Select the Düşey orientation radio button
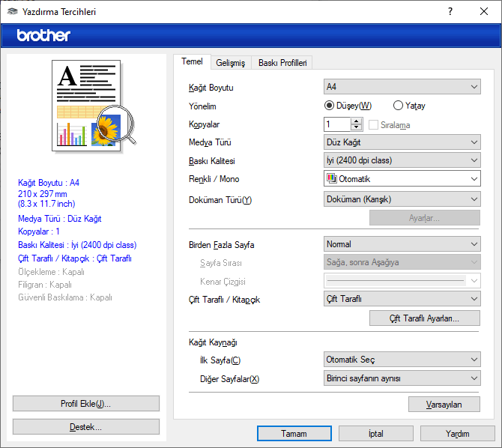 (330, 106)
